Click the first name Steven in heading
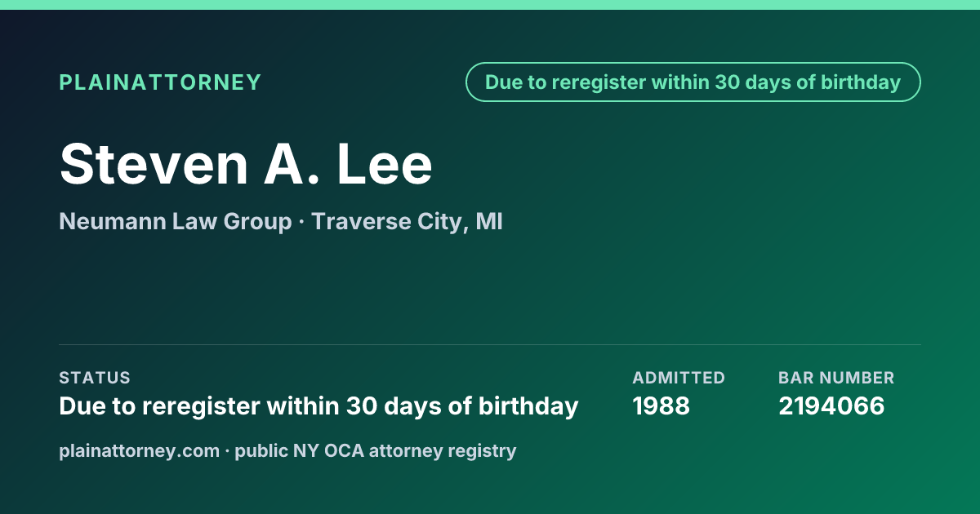 pyautogui.click(x=154, y=164)
